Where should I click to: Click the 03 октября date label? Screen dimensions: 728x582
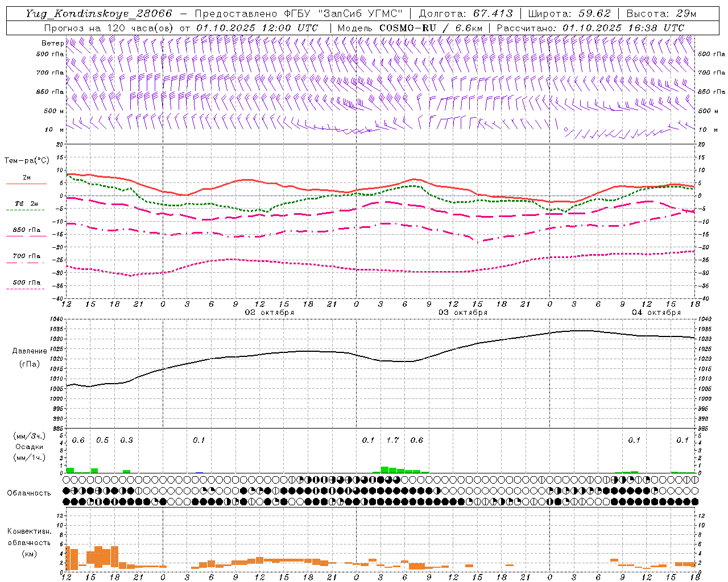(463, 313)
